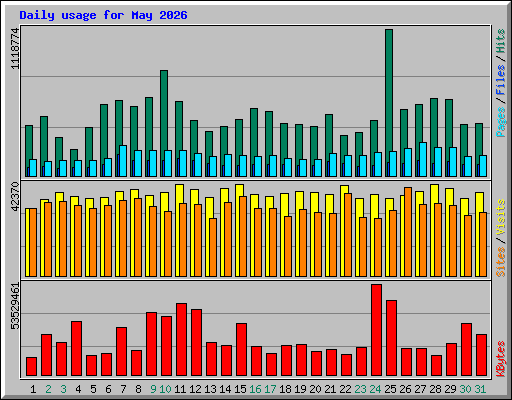This screenshot has height=400, width=512.
Task: Click day 10 on the x-axis
Action: (165, 389)
